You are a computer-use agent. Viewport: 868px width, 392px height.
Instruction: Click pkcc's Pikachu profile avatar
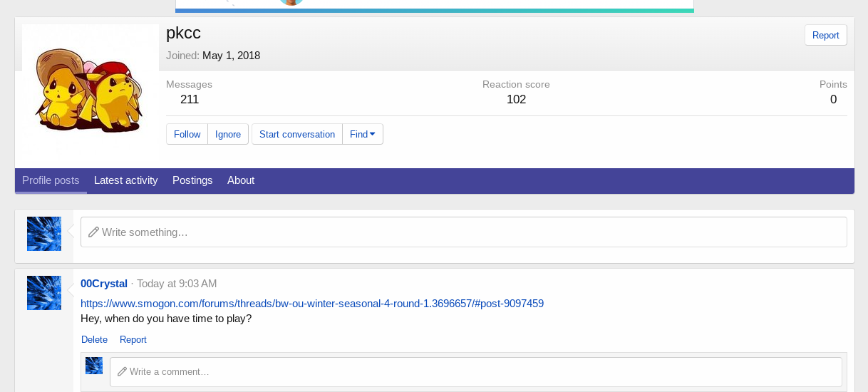coord(90,90)
